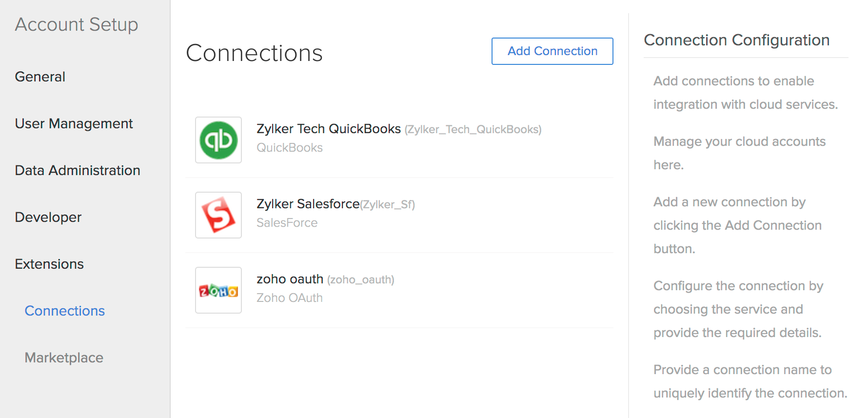Viewport: 868px width, 418px height.
Task: Click the QuickBooks connection icon
Action: click(x=218, y=140)
